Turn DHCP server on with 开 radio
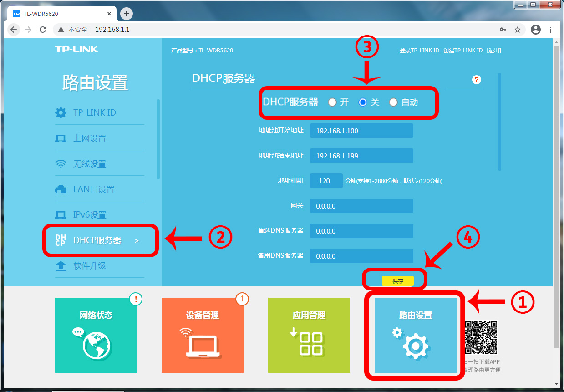The height and width of the screenshot is (392, 564). [332, 102]
